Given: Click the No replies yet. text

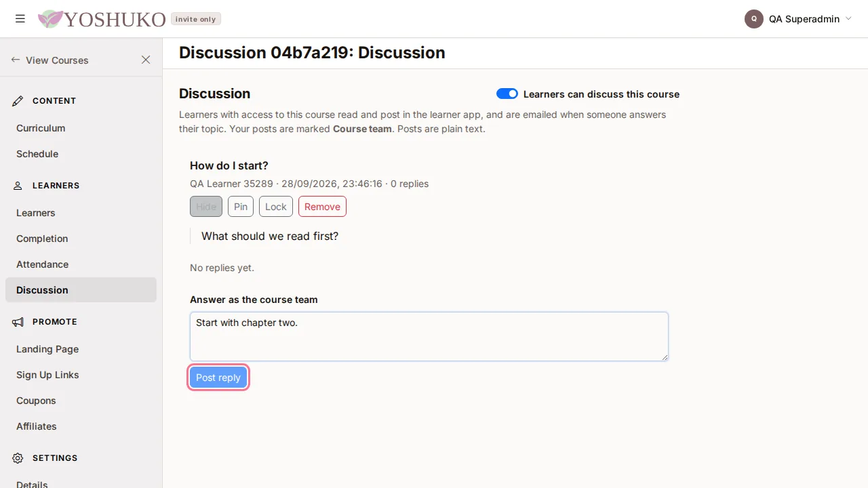Looking at the screenshot, I should click(222, 268).
